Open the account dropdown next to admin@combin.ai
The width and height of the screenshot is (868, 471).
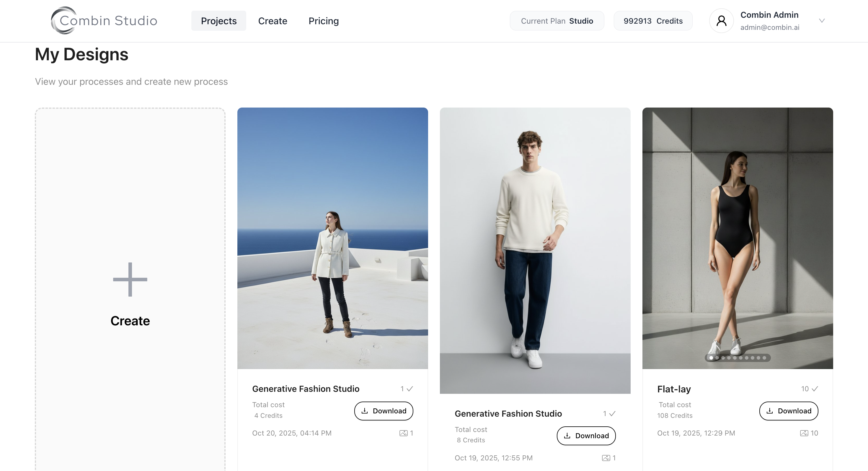[822, 21]
